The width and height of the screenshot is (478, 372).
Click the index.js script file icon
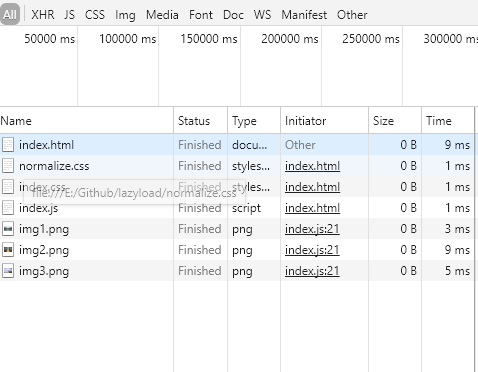[8, 208]
